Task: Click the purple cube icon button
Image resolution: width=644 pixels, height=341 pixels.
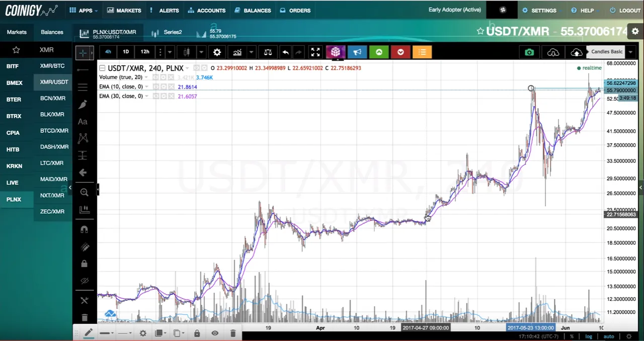Action: pyautogui.click(x=336, y=52)
